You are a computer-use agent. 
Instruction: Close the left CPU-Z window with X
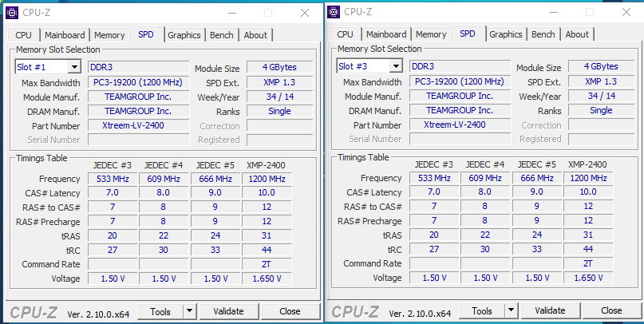(305, 13)
